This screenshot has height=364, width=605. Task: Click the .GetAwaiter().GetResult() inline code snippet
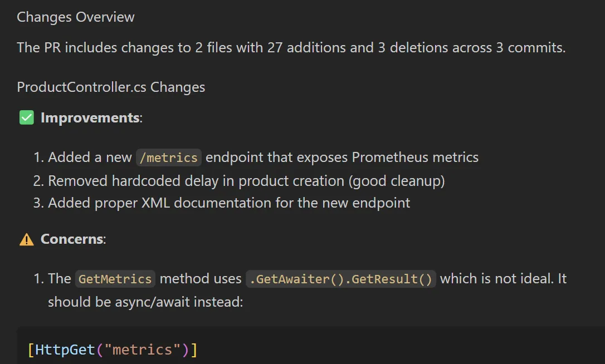point(341,279)
